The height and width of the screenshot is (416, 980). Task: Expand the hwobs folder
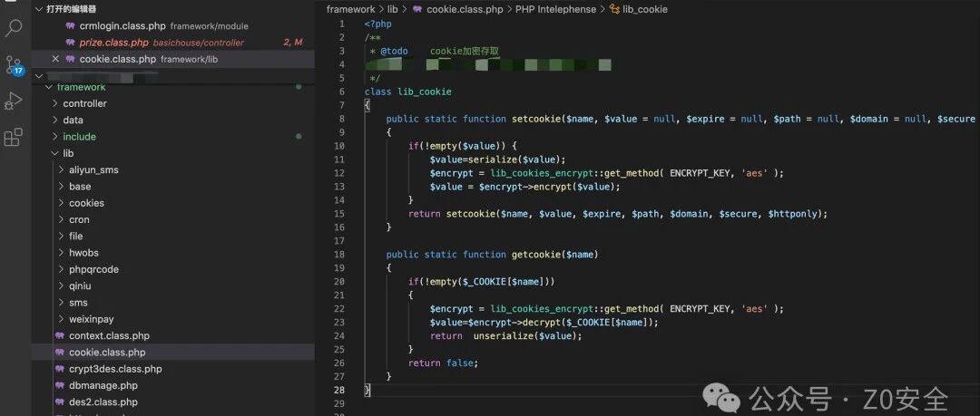click(173, 253)
